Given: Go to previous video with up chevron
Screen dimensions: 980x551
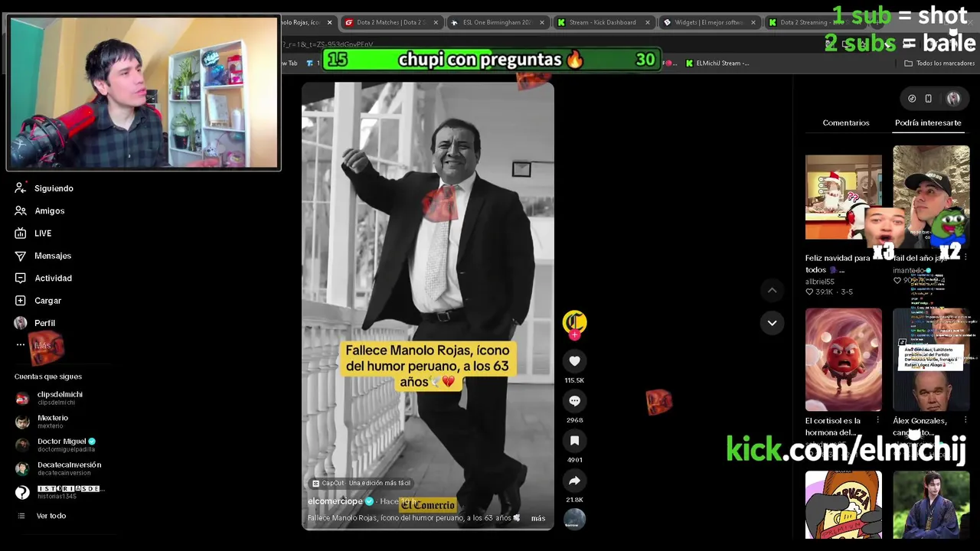Looking at the screenshot, I should coord(772,290).
